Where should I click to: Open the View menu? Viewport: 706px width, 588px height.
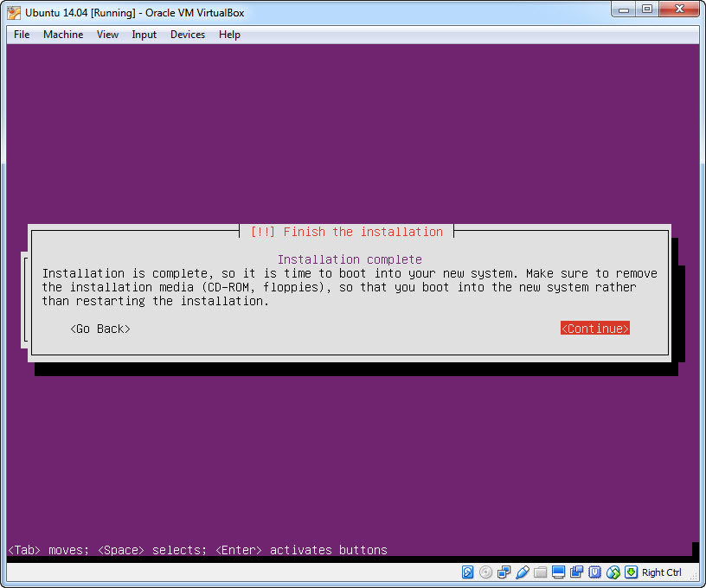(x=107, y=35)
